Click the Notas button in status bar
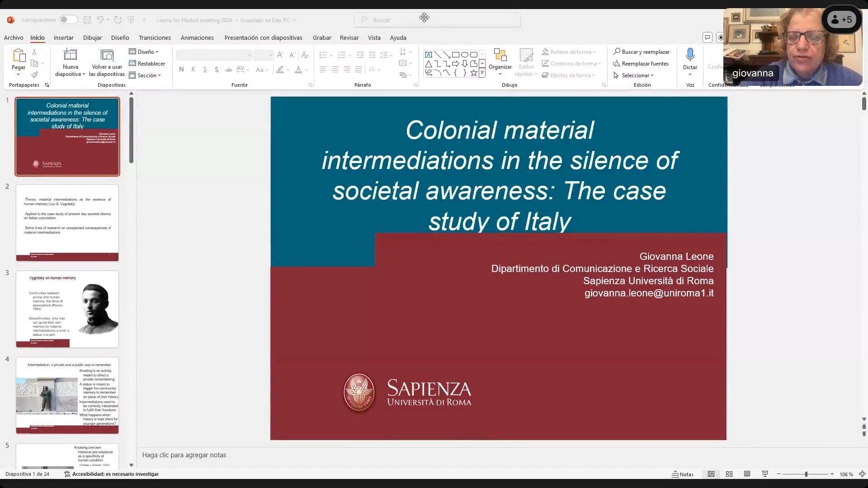Screen dimensions: 868x488 (x=683, y=474)
